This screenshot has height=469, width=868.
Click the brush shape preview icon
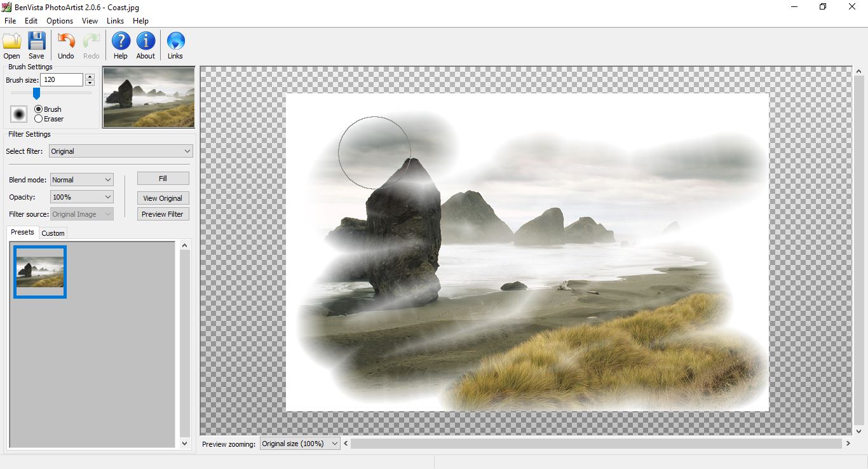19,114
